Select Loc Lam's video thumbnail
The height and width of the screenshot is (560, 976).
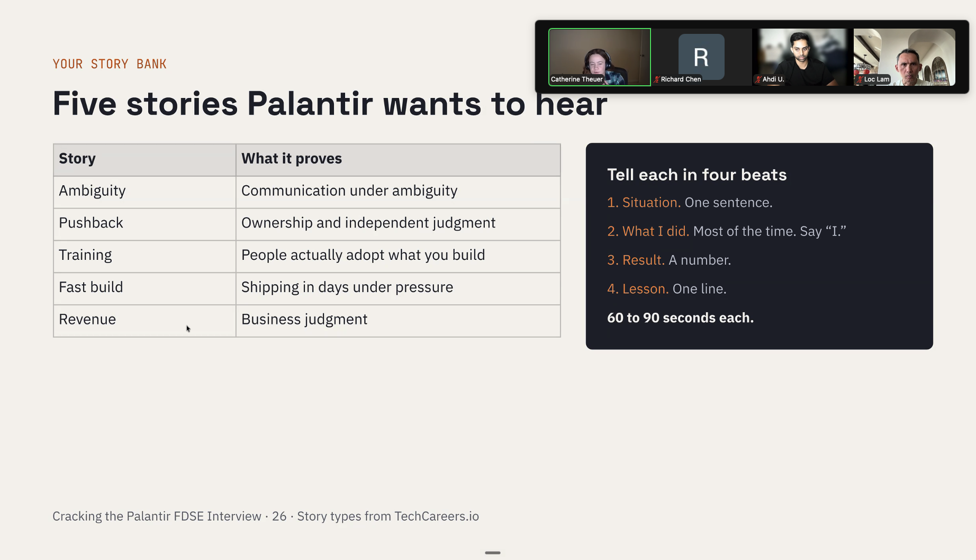(905, 57)
